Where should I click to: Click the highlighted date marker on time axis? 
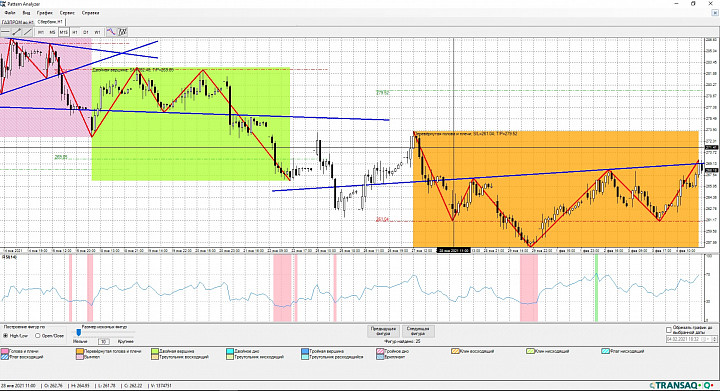(x=453, y=251)
